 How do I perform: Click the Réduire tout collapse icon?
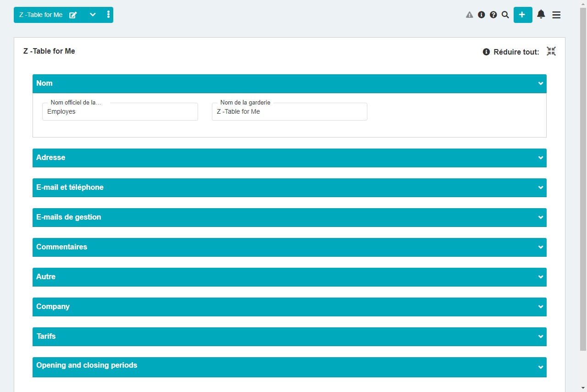pyautogui.click(x=551, y=51)
